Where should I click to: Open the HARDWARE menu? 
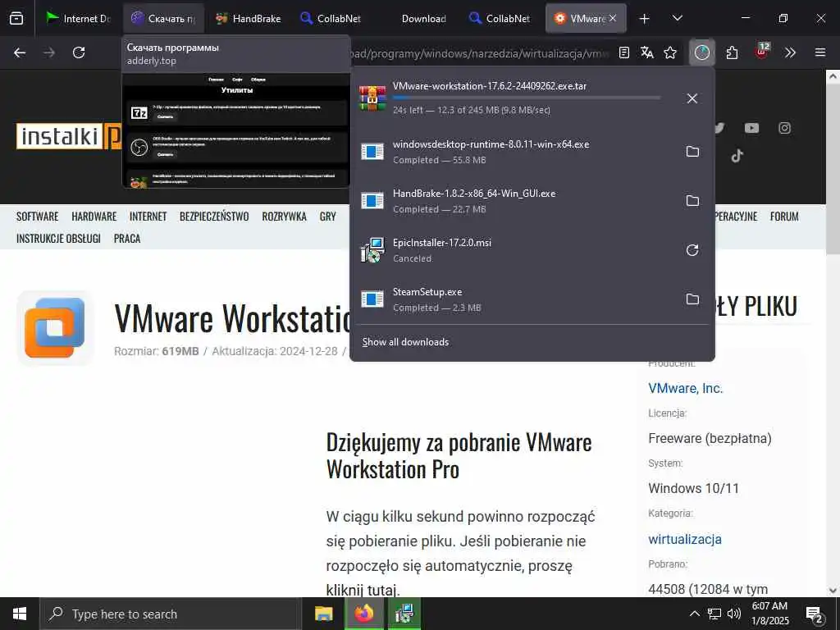pyautogui.click(x=94, y=217)
